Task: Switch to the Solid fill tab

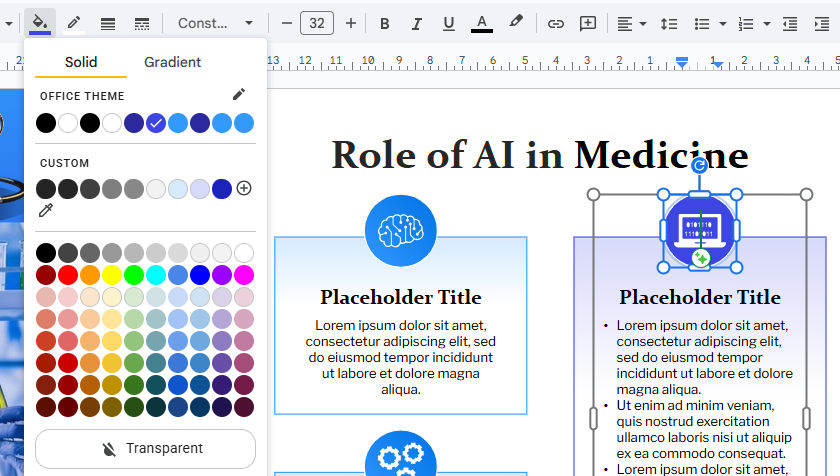Action: pos(81,62)
